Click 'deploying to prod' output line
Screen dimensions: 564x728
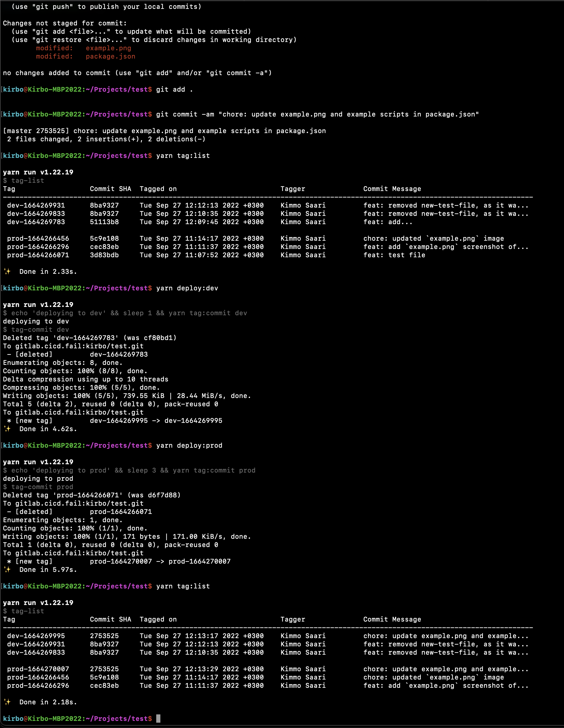[38, 479]
